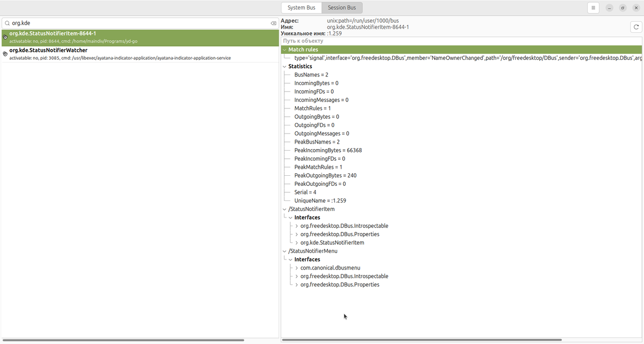Expand org.freedesktop.DBus.Introspectable under /StatusNotifierItem
This screenshot has width=644, height=344.
(296, 226)
